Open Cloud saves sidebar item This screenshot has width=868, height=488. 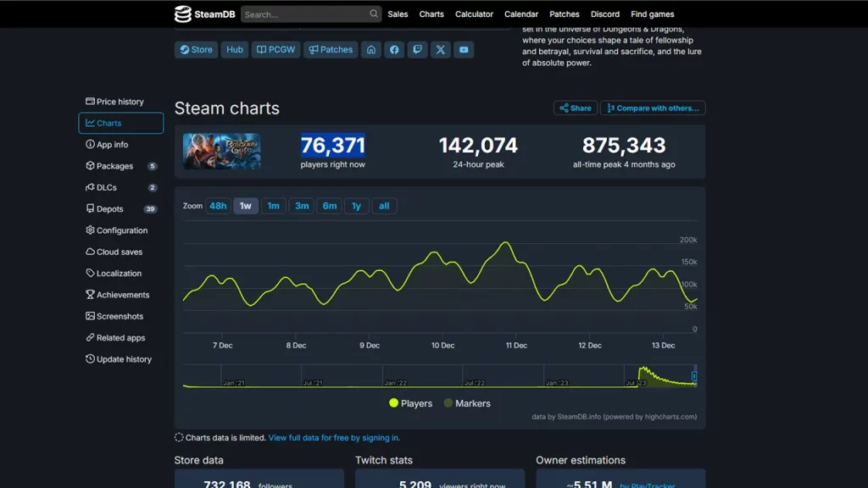pos(120,252)
